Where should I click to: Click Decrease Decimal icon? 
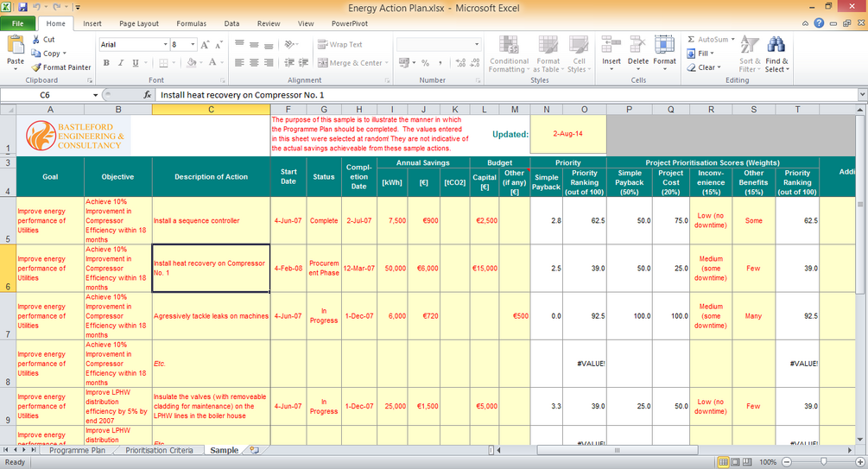click(475, 63)
